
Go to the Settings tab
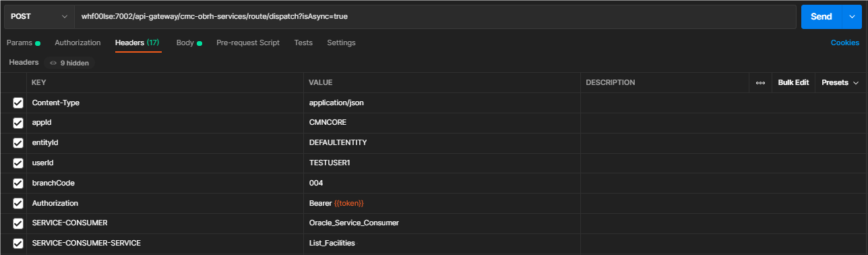341,42
